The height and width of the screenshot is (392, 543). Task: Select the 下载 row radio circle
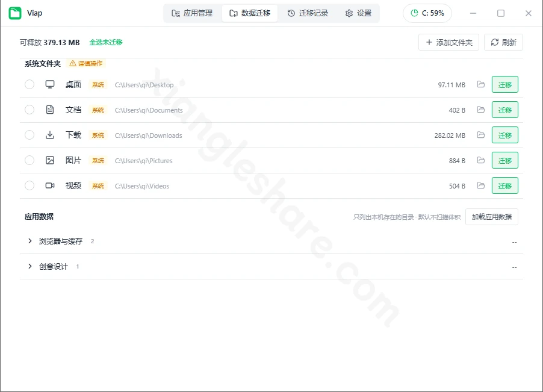[29, 135]
